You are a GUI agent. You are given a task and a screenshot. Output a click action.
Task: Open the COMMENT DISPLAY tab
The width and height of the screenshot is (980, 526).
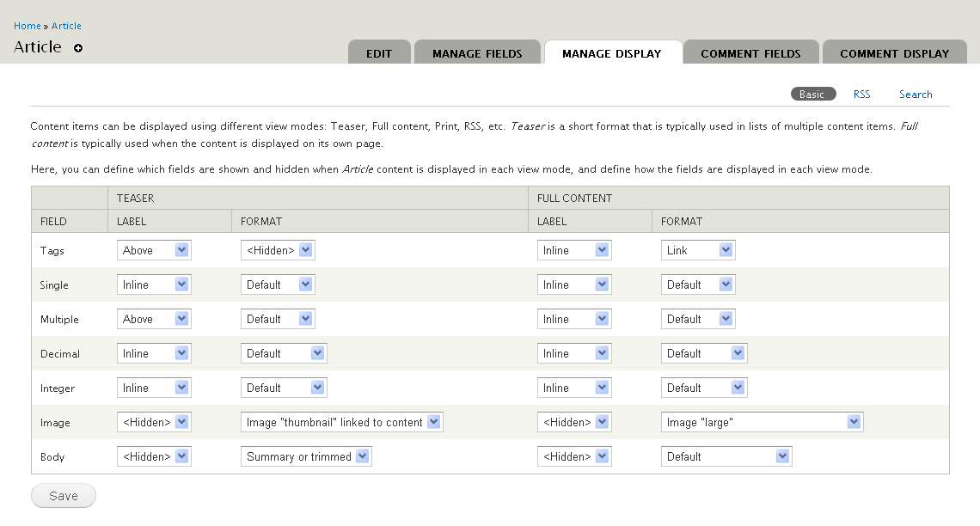894,52
